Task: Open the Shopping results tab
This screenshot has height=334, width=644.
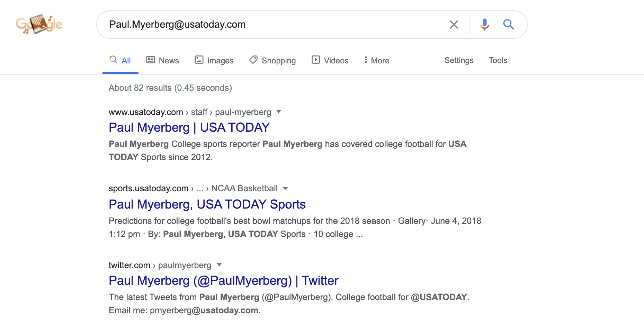Action: (272, 61)
